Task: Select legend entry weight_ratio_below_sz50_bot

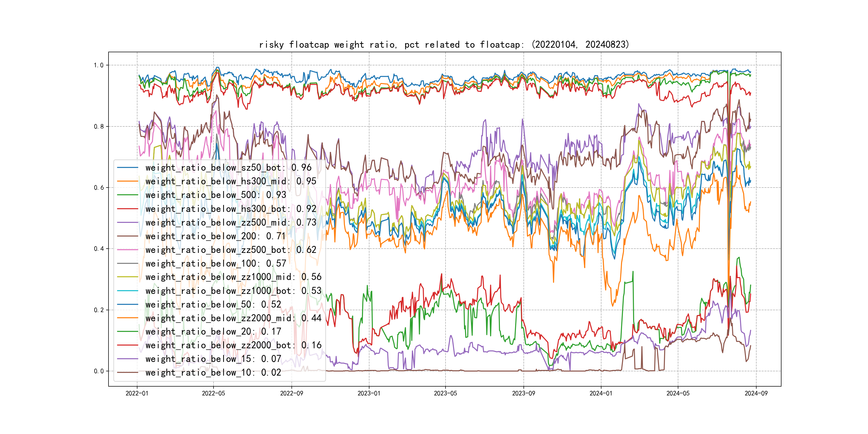Action: (x=228, y=167)
